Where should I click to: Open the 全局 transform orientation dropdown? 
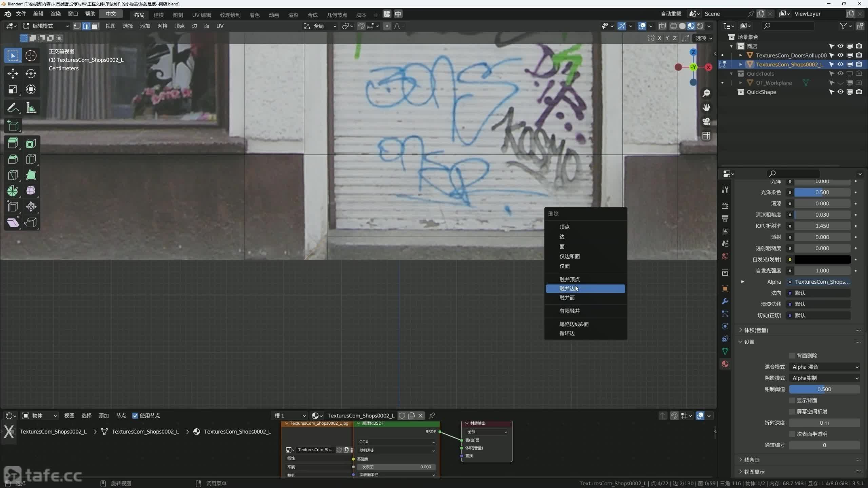pos(320,26)
